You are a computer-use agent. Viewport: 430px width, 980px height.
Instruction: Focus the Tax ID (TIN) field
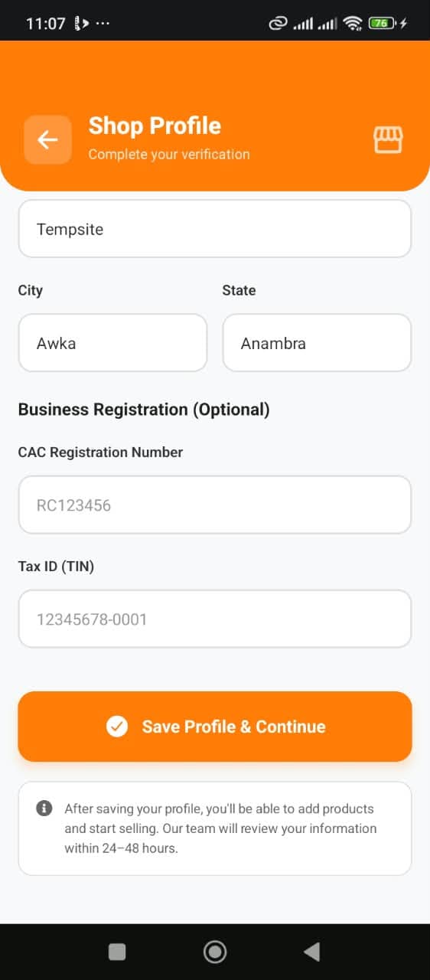[215, 619]
